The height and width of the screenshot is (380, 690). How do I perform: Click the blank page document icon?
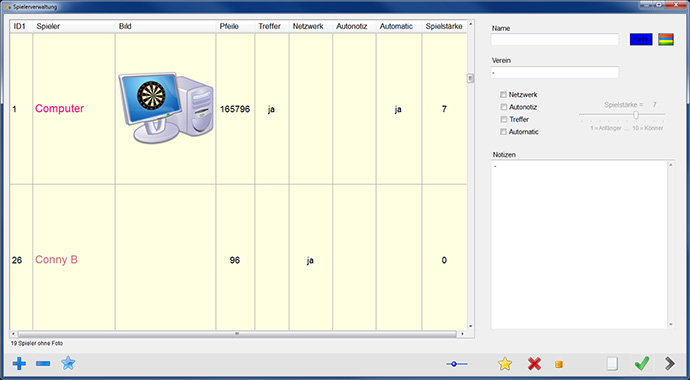point(612,364)
